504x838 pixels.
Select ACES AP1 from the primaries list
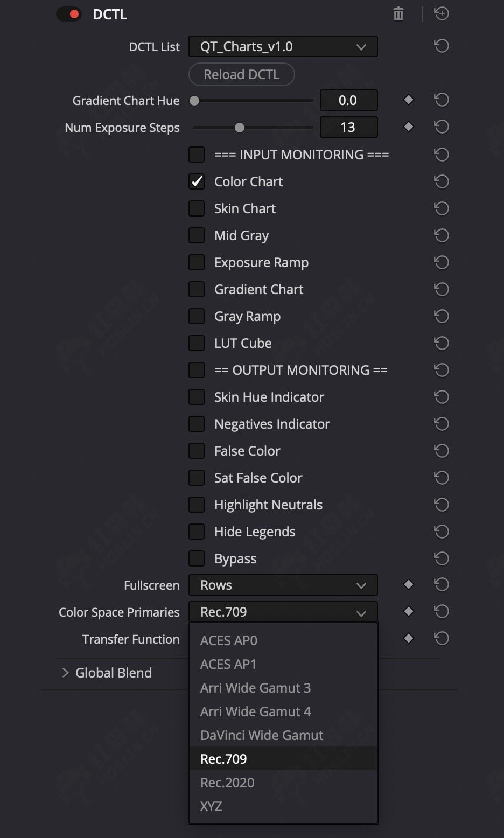click(228, 664)
